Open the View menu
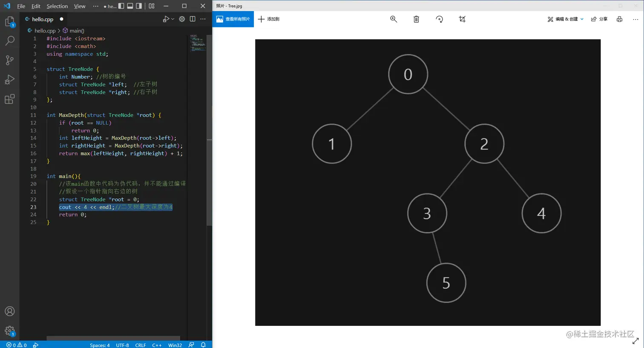Screen dimensions: 644x348 [80, 6]
